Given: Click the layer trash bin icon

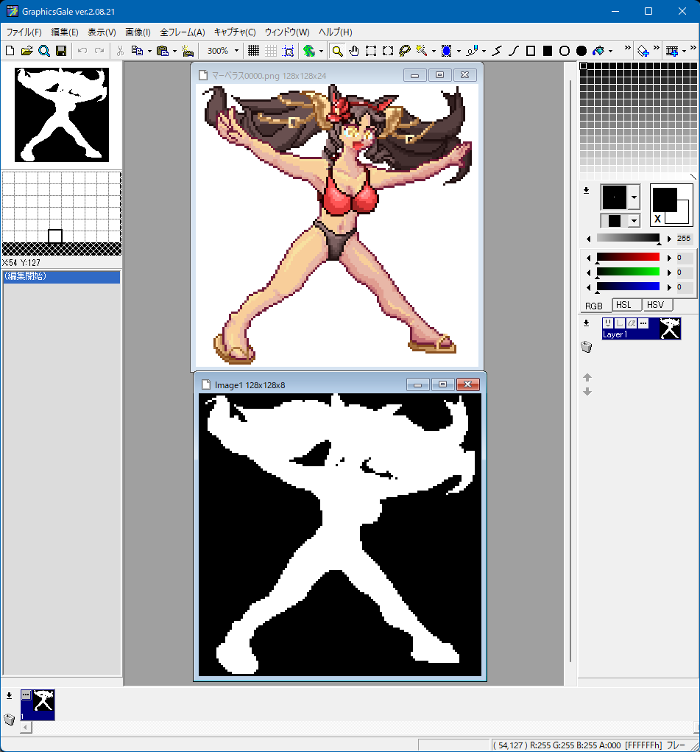Looking at the screenshot, I should pos(587,347).
